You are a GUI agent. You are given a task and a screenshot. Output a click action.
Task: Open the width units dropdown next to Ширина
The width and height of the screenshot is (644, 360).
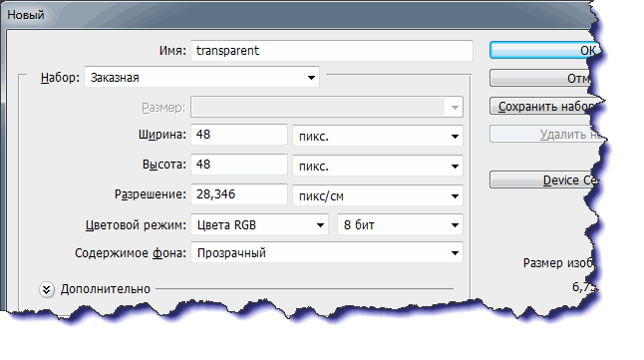click(378, 136)
